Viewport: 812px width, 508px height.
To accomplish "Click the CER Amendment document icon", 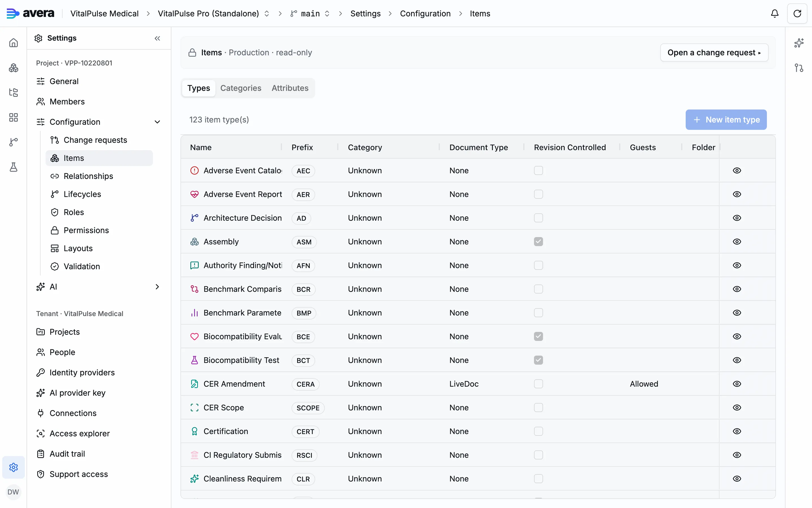I will (195, 384).
